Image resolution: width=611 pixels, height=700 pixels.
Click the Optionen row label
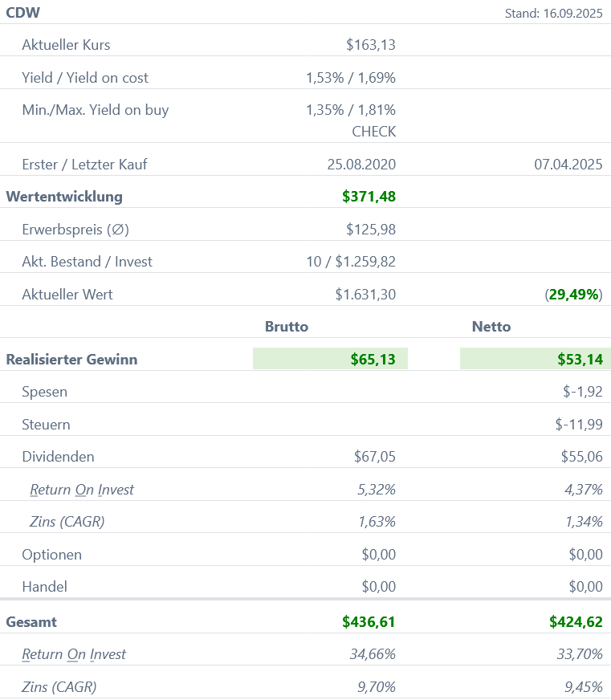click(x=52, y=555)
